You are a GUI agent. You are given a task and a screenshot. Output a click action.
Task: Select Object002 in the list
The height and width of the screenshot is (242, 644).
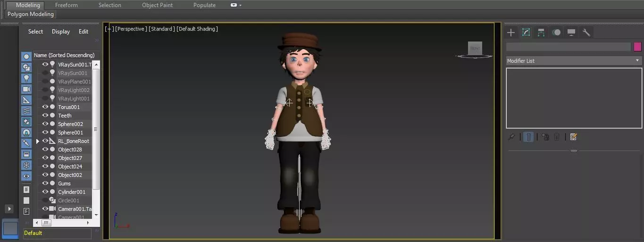[70, 175]
